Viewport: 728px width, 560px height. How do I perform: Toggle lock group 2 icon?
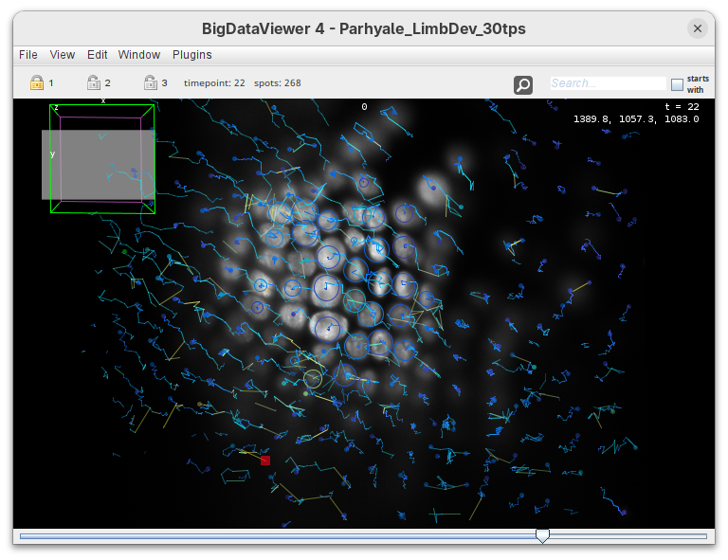tap(94, 82)
